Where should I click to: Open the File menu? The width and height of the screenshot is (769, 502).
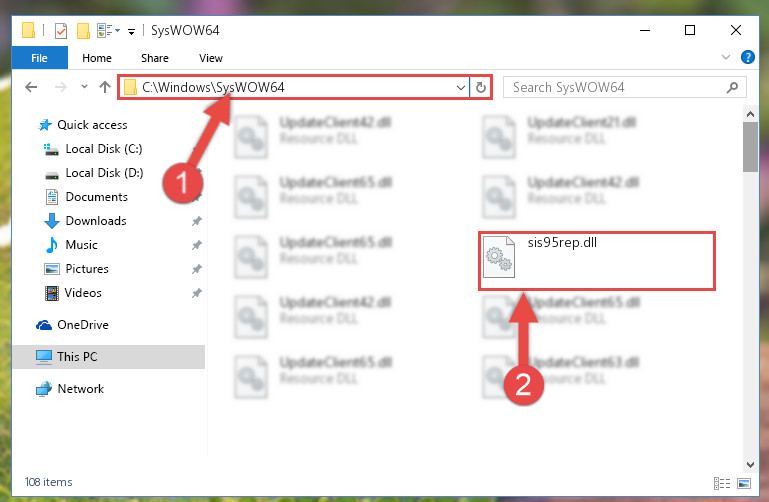tap(39, 58)
